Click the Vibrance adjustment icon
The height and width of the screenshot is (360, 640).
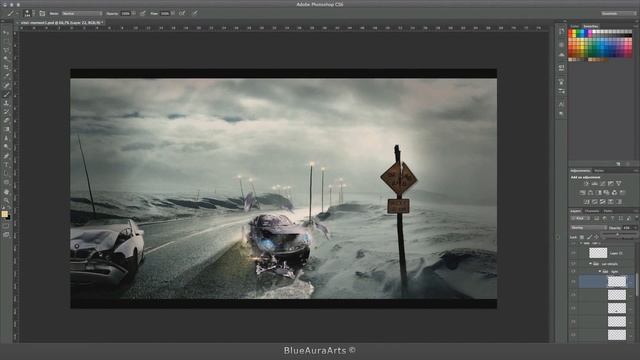coord(619,184)
